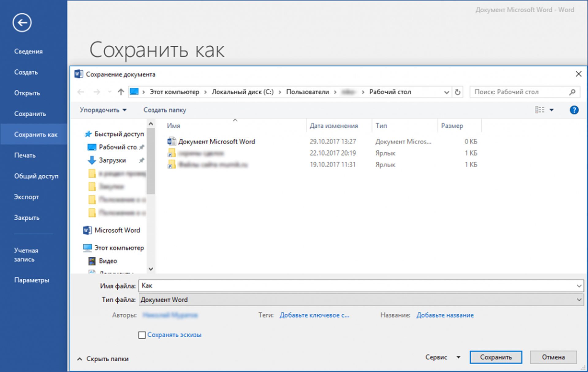Sort by the Тип column header
This screenshot has height=372, width=588.
(405, 126)
